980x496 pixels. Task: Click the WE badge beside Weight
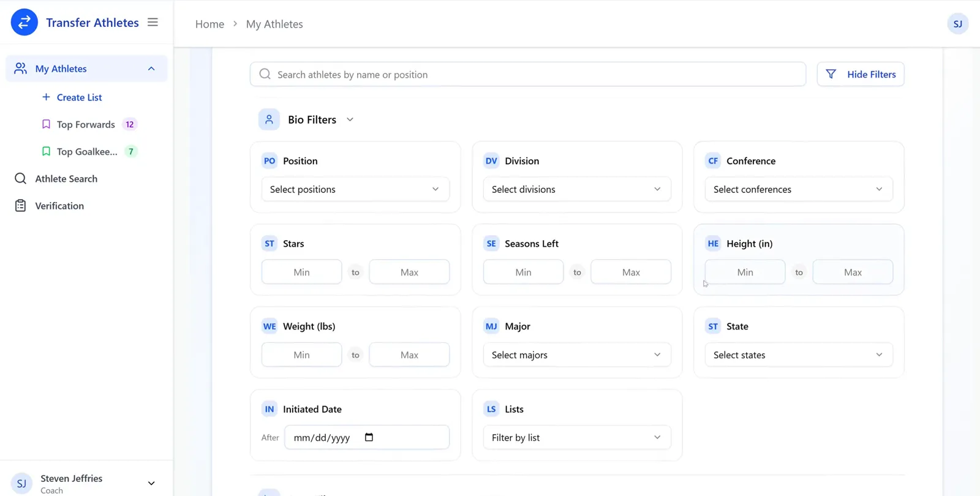pos(269,326)
